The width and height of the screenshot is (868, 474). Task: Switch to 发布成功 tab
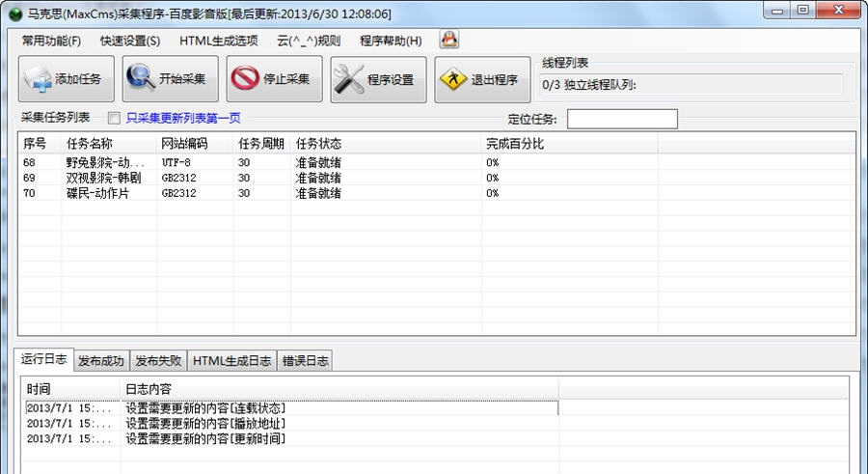click(x=100, y=361)
